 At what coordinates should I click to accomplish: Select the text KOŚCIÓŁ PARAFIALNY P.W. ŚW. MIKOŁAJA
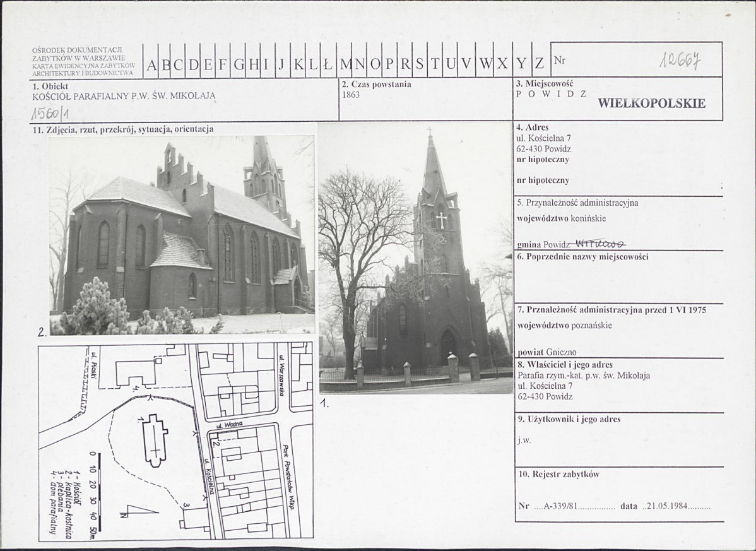pyautogui.click(x=123, y=96)
